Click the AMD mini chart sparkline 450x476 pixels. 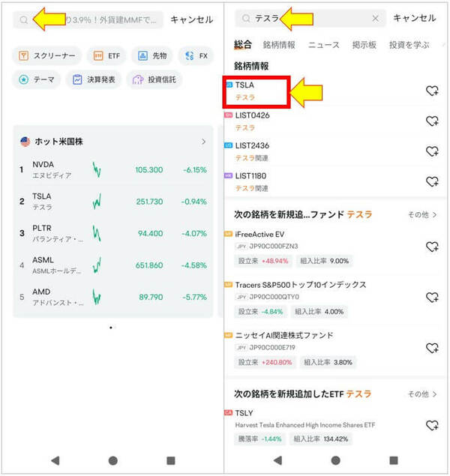(x=97, y=297)
